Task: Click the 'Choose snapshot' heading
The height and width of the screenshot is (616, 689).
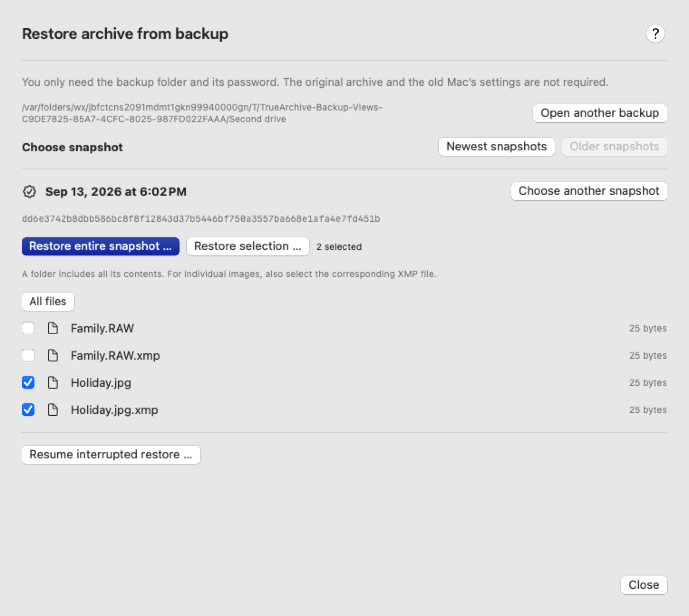Action: (73, 147)
